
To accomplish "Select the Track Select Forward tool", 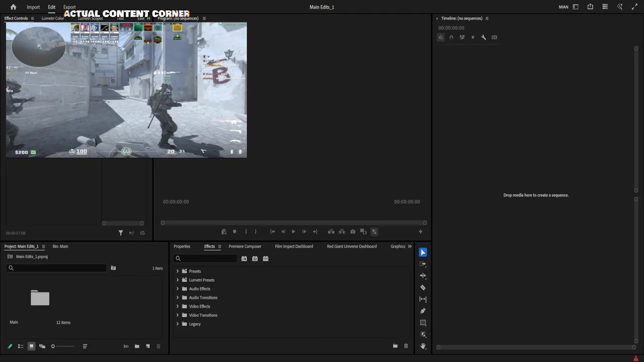I will (423, 264).
